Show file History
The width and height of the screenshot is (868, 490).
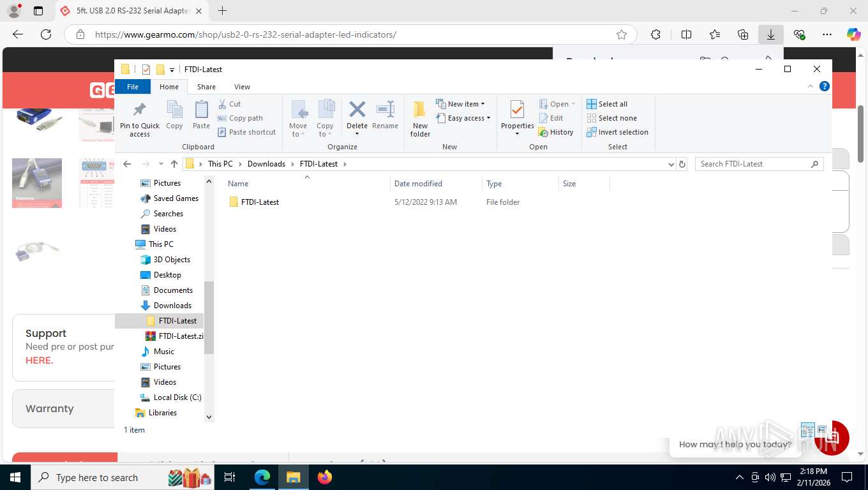point(556,132)
